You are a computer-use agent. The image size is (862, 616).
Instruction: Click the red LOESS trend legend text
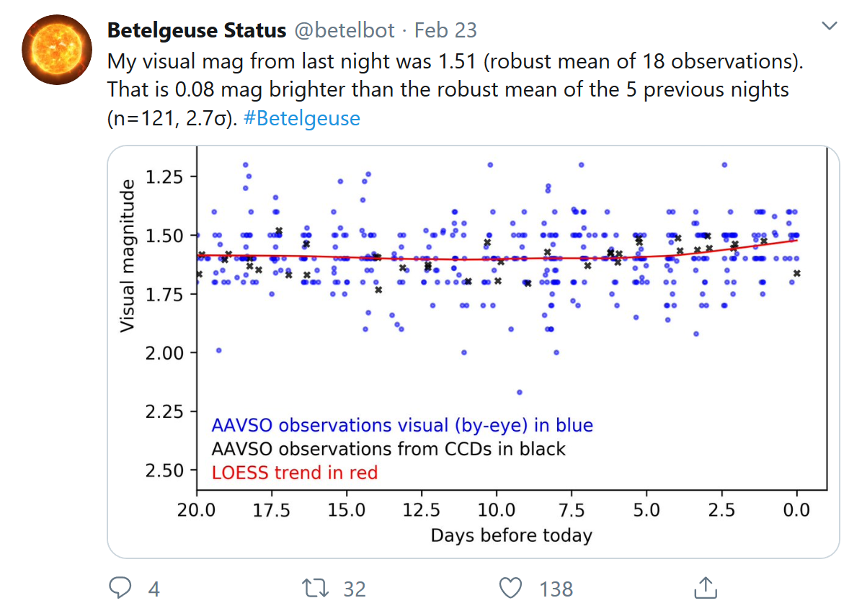click(295, 473)
